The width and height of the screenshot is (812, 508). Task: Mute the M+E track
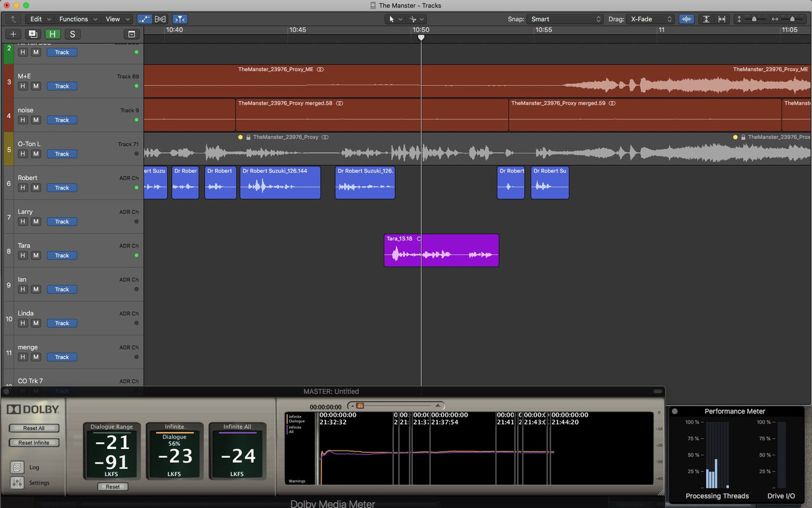click(36, 86)
